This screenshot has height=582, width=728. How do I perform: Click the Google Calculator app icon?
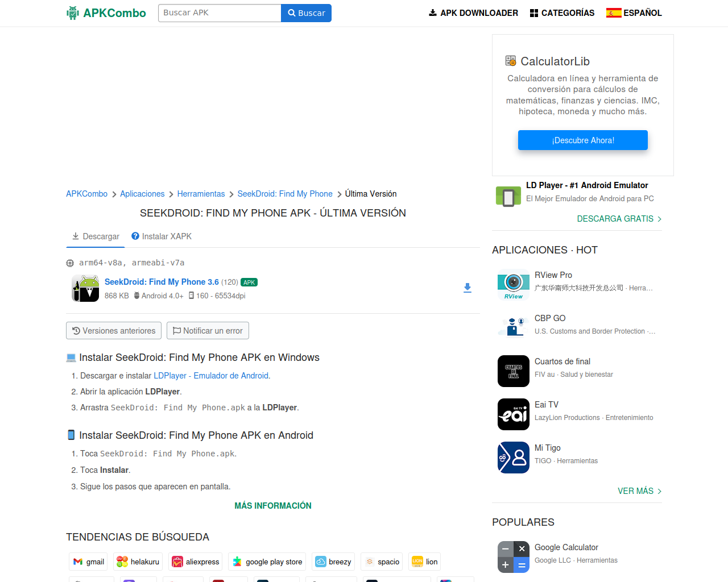tap(514, 557)
